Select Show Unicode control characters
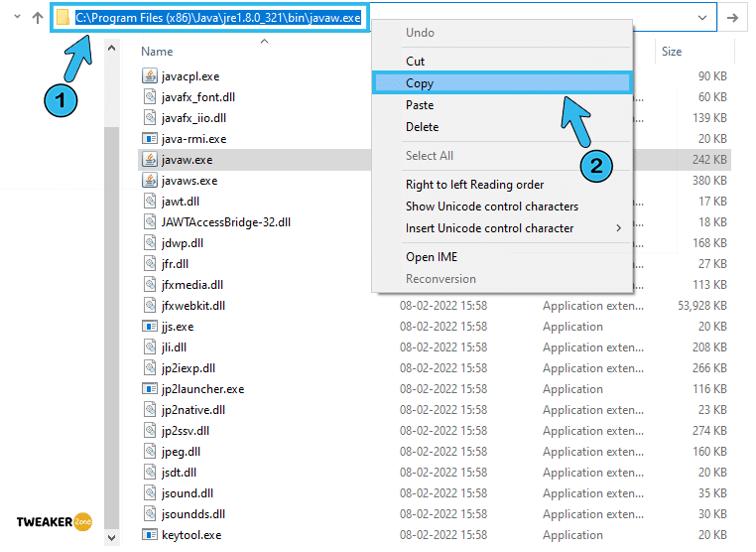 click(x=501, y=207)
